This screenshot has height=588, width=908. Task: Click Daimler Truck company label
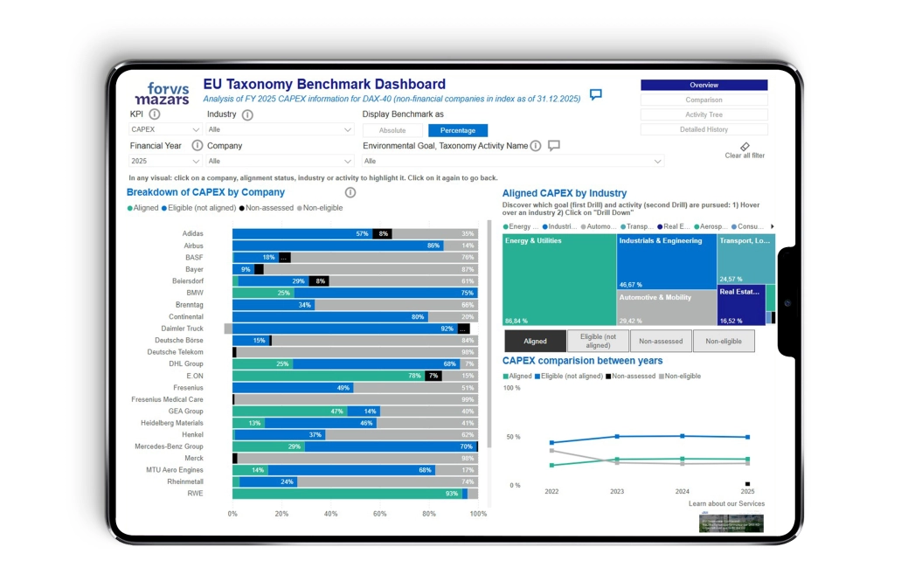(183, 329)
